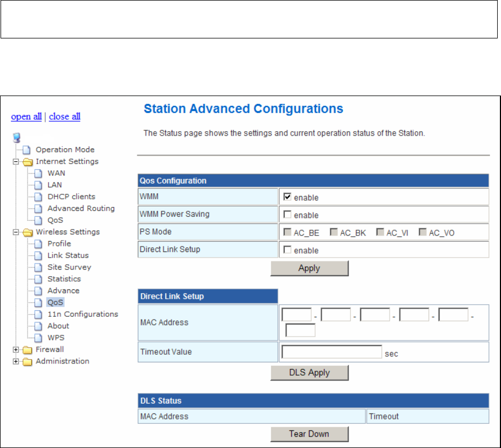The image size is (501, 448).
Task: Click the Administration folder icon
Action: [28, 361]
